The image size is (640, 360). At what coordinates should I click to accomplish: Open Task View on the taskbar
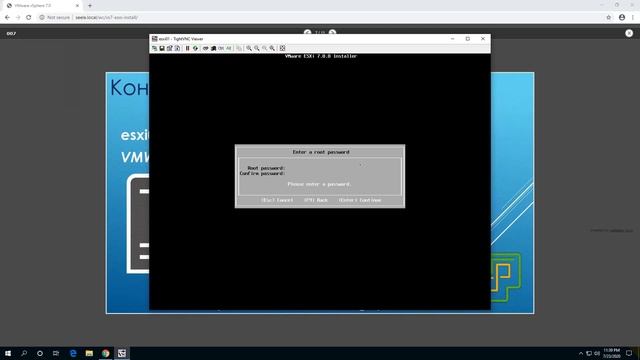point(56,353)
